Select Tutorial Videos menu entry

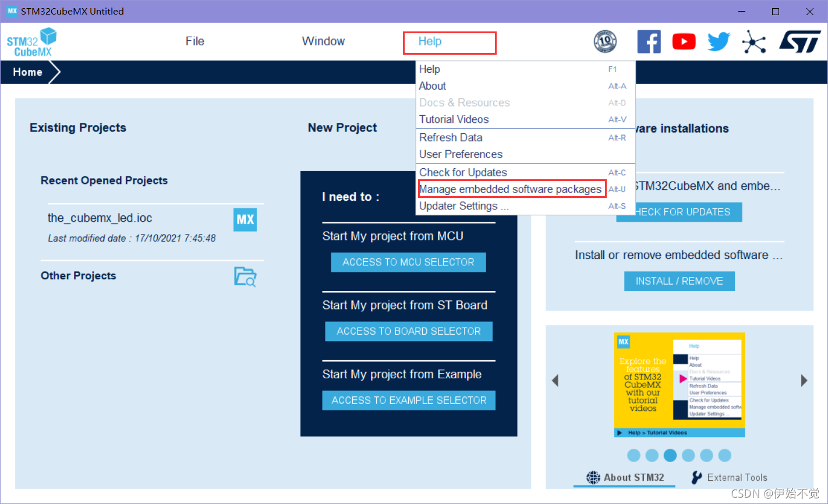(525, 119)
